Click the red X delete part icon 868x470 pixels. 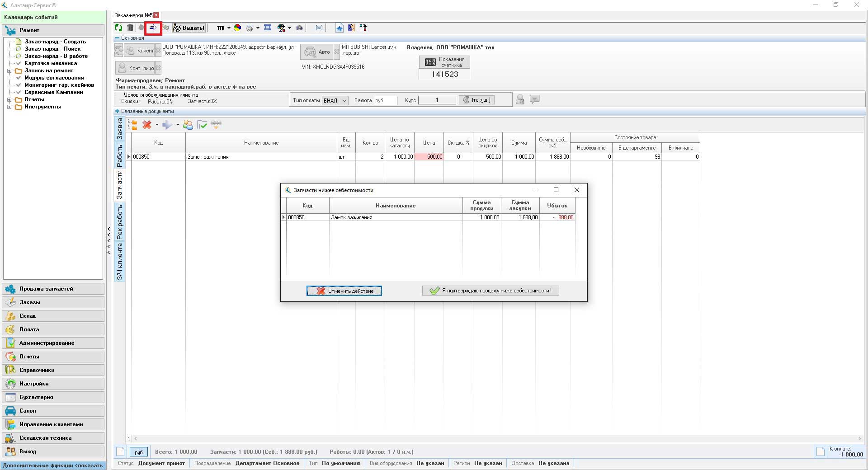[147, 125]
